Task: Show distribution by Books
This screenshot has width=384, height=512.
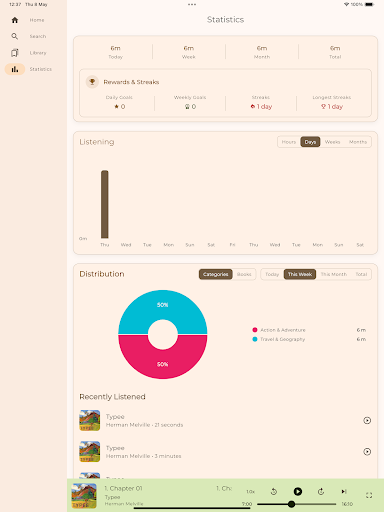Action: pos(244,274)
